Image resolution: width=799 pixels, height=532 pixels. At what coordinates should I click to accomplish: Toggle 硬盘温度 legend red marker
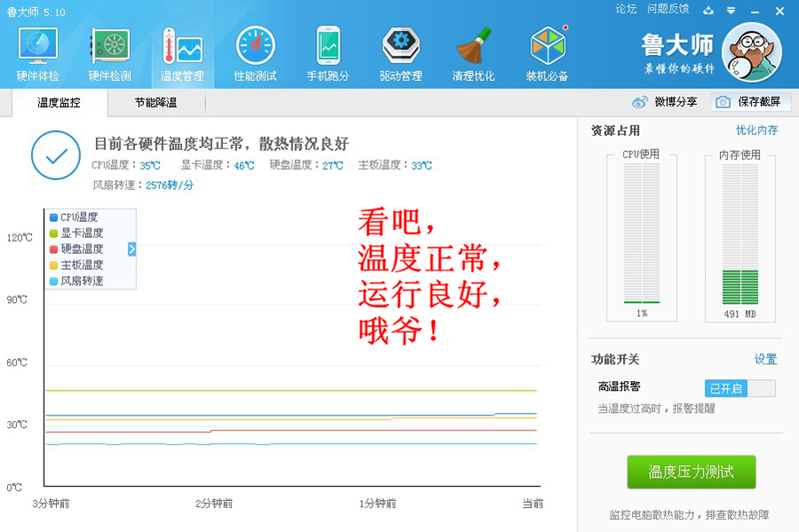coord(54,250)
